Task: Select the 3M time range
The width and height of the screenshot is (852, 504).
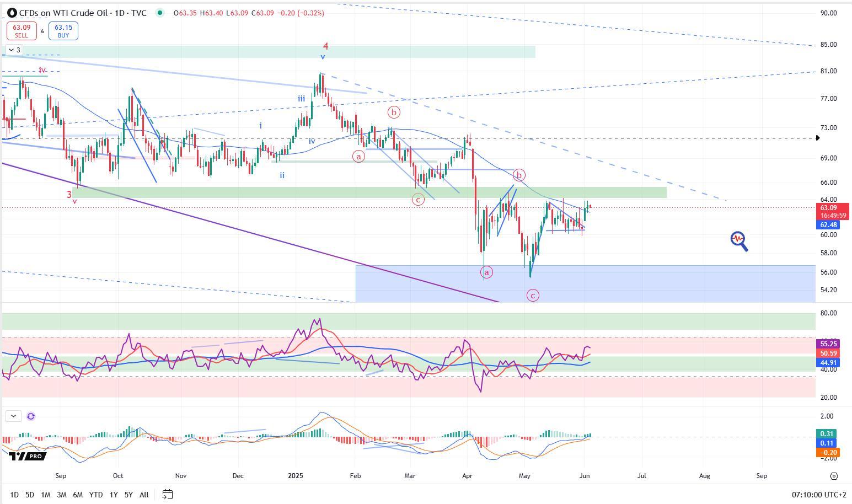Action: [x=62, y=495]
